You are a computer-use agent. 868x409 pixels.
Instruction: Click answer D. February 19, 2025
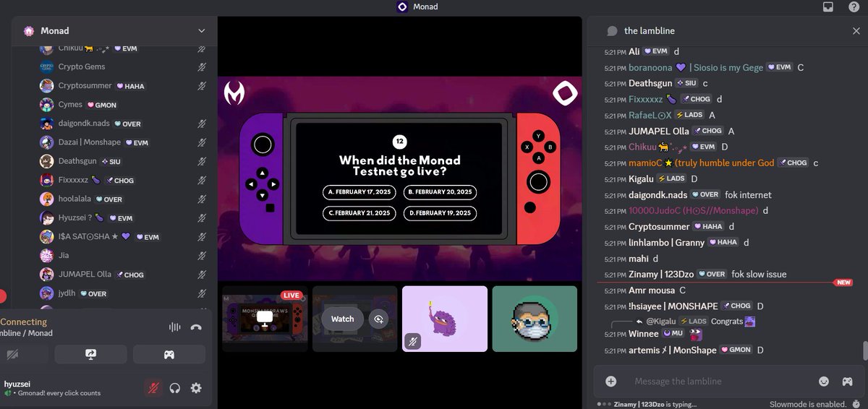point(440,213)
